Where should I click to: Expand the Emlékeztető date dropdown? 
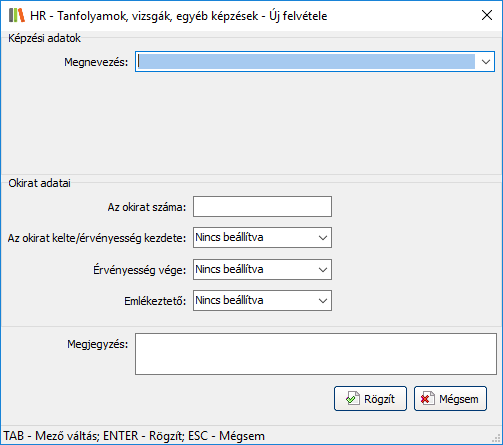(x=323, y=301)
